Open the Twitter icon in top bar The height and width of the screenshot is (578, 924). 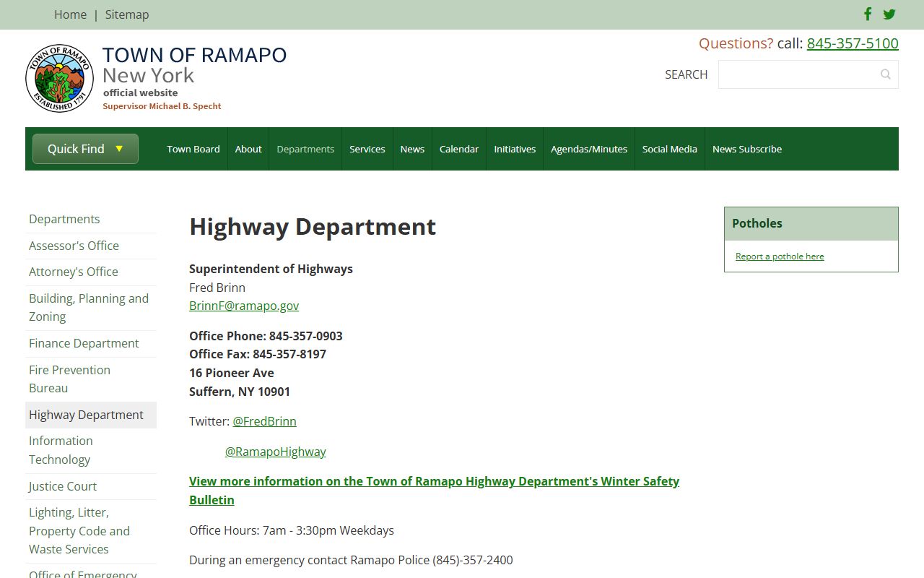tap(889, 14)
